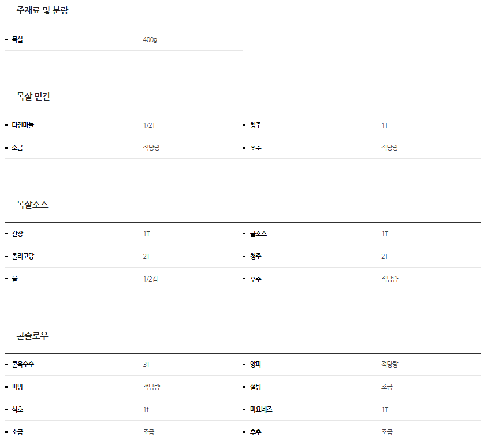
Task: Click the 400g amount for 목살
Action: tap(150, 40)
